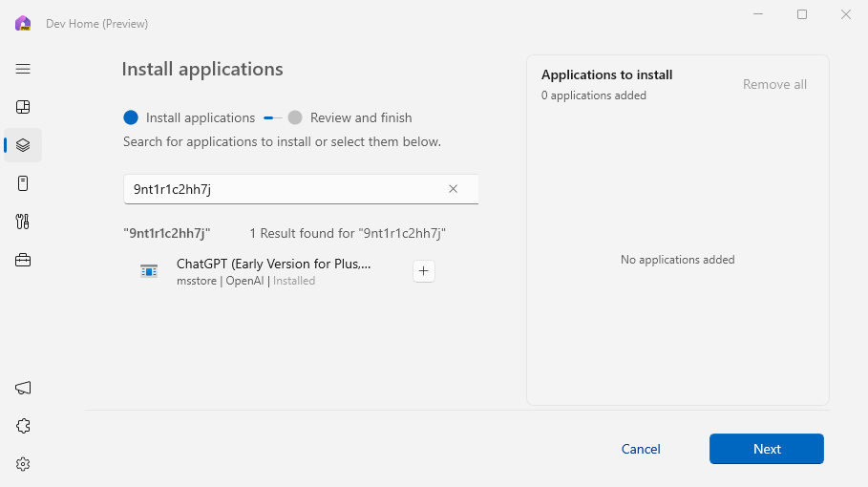Clear the search box text

[454, 189]
